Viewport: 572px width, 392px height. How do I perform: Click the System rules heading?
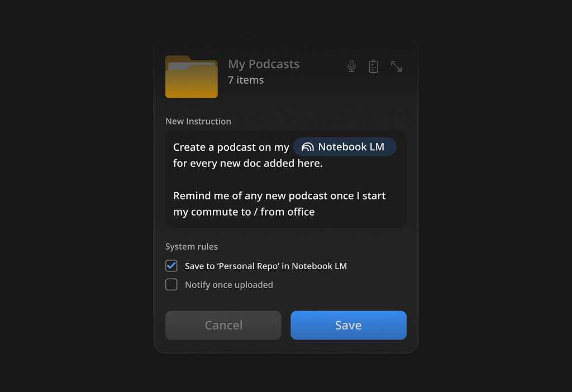[x=192, y=246]
